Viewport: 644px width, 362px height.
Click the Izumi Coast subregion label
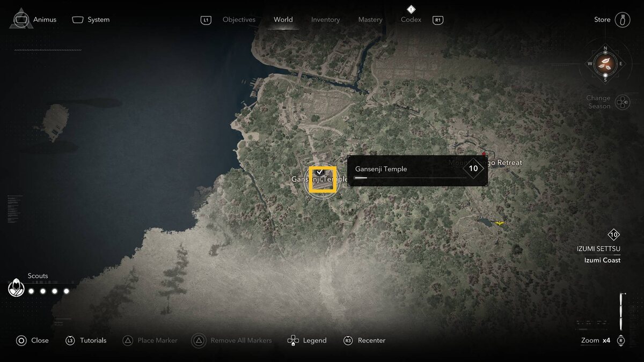tap(602, 260)
